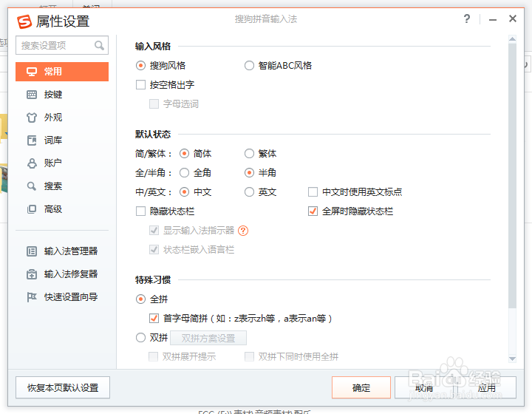This screenshot has width=532, height=414.
Task: Uncheck the 首字母简拼 checkbox
Action: pyautogui.click(x=154, y=319)
